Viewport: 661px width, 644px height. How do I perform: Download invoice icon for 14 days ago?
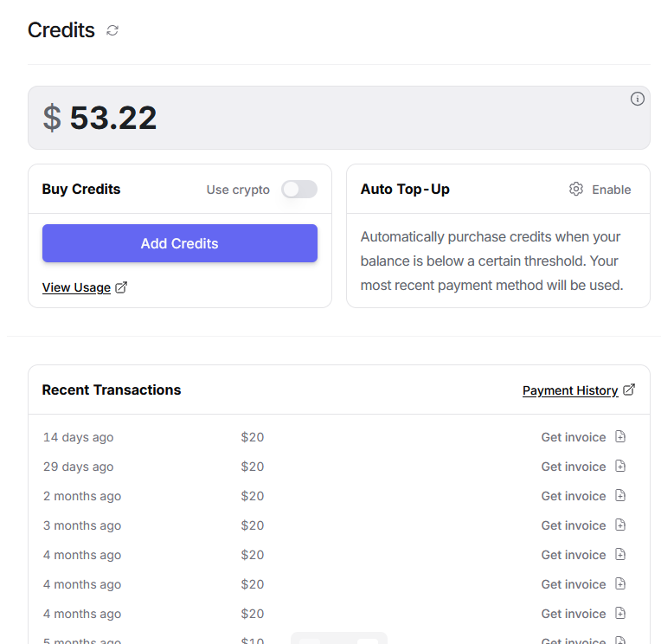(x=620, y=436)
